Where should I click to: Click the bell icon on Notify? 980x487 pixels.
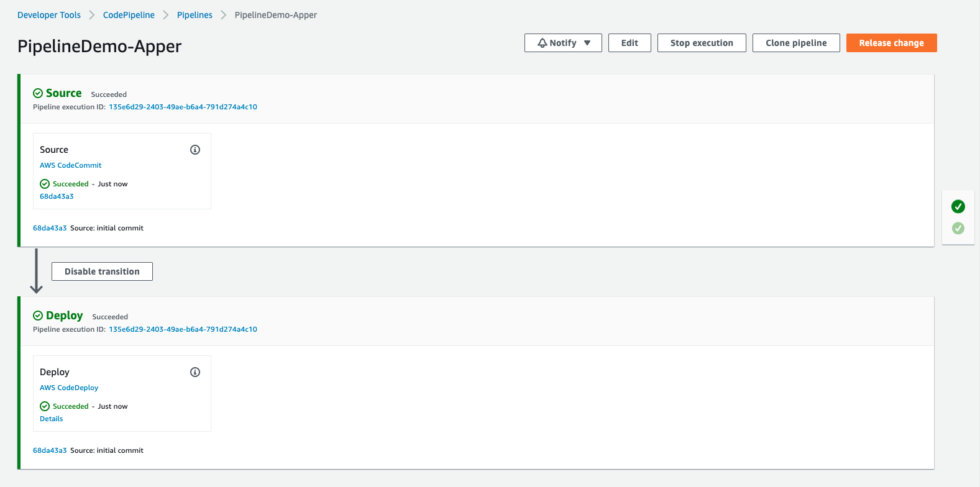[543, 43]
